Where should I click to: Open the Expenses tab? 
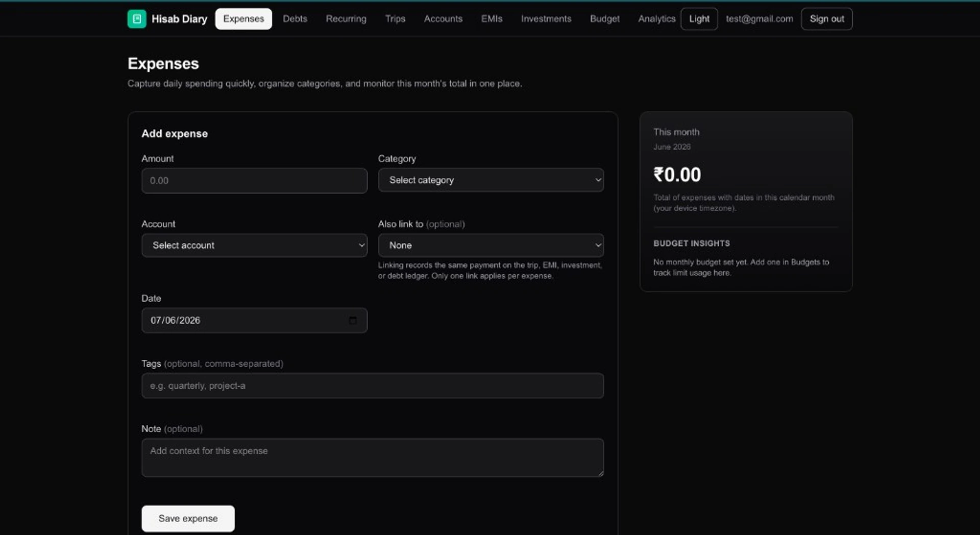click(x=243, y=19)
